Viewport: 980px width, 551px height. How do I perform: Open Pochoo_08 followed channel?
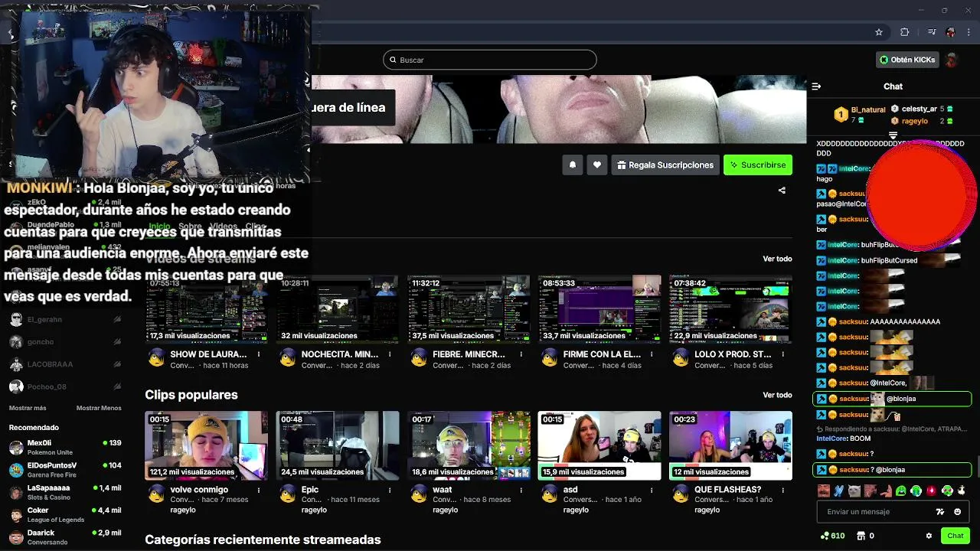pyautogui.click(x=65, y=386)
